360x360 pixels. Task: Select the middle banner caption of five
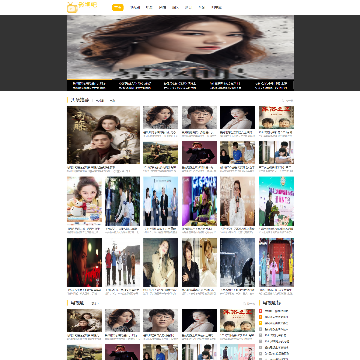point(180,85)
